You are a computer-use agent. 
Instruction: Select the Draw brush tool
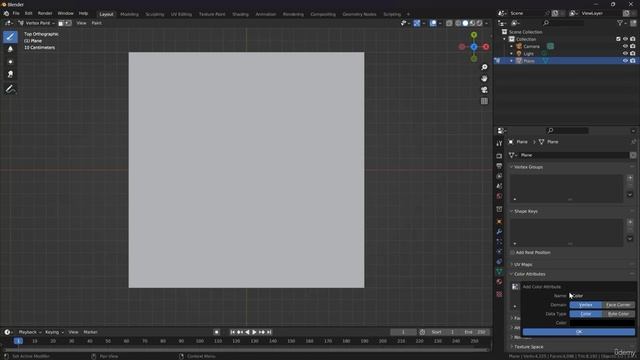tap(10, 36)
